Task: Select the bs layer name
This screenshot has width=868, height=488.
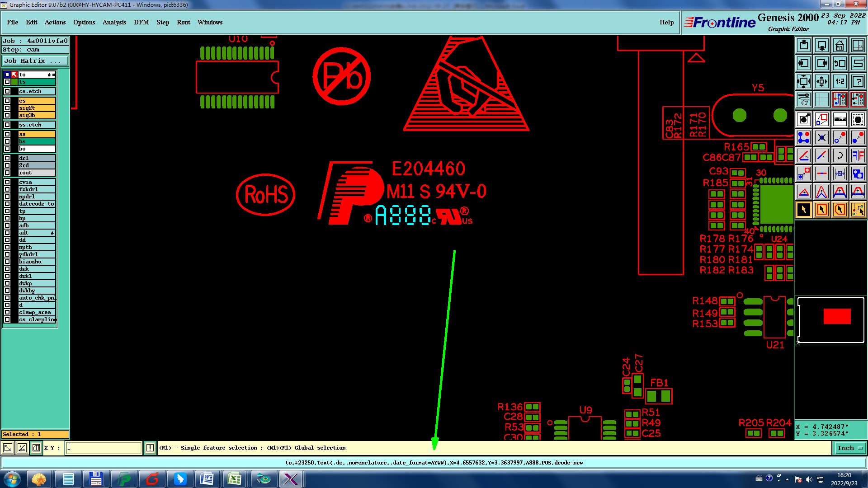Action: click(37, 141)
